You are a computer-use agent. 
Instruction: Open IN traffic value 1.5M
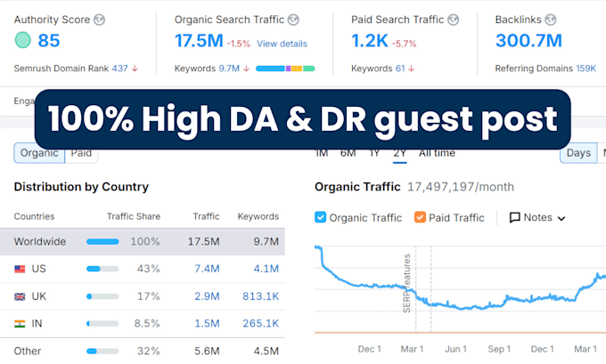pyautogui.click(x=207, y=324)
